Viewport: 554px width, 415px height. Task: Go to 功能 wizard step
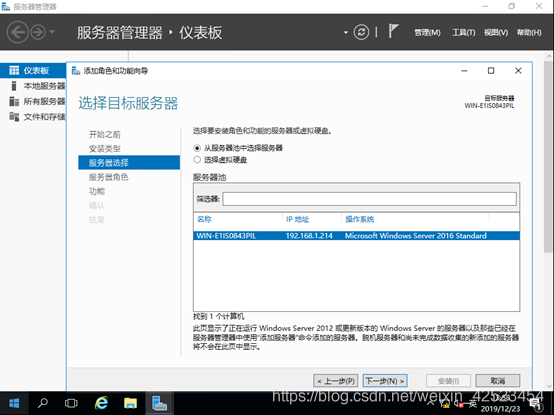[97, 191]
